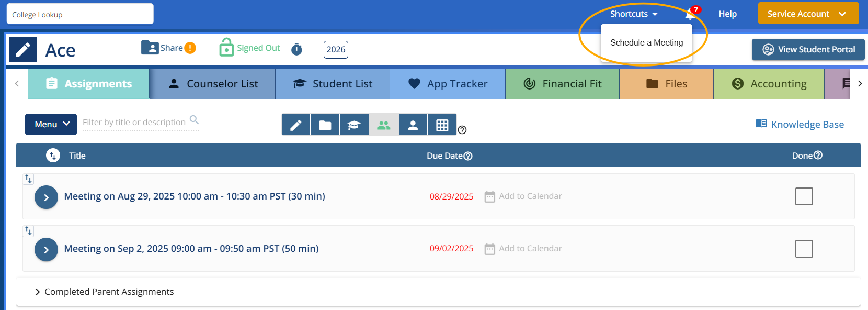Click the notification bell icon
This screenshot has height=310, width=868.
point(690,14)
